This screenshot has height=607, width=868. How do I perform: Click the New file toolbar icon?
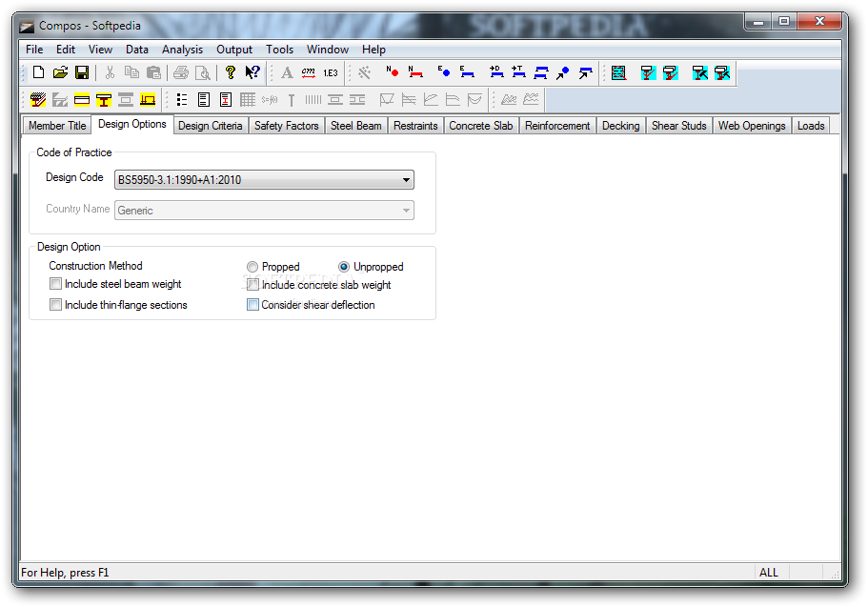coord(39,72)
